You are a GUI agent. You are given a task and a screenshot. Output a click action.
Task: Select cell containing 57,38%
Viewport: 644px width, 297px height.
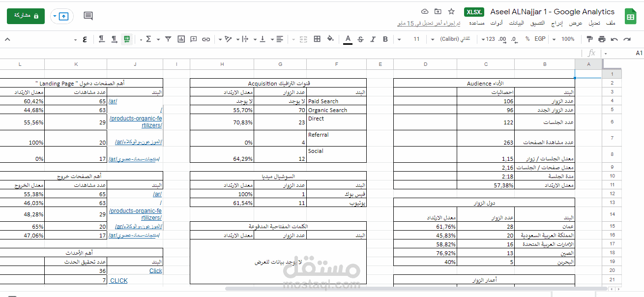486,185
